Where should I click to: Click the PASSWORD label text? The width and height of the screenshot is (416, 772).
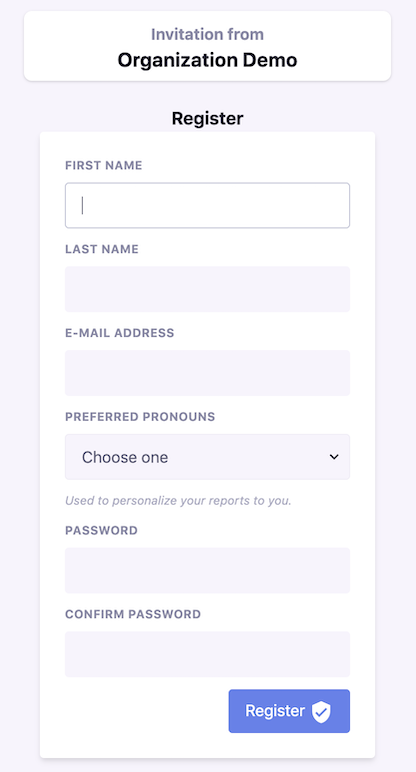101,530
